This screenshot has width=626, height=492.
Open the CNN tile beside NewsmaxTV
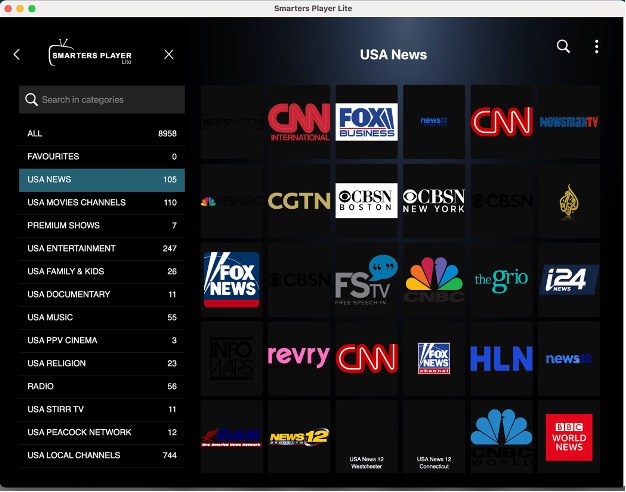coord(501,121)
